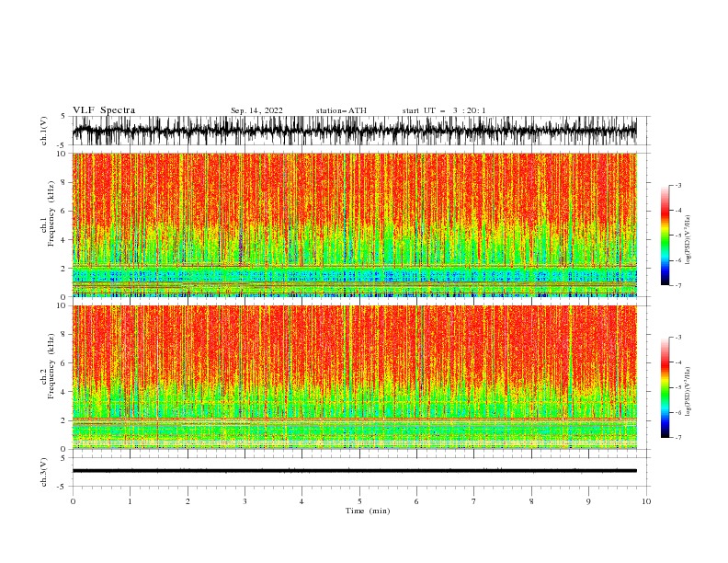Click the "4" kHz tick of ch.1 spectrogram
The image size is (728, 563).
(x=64, y=240)
